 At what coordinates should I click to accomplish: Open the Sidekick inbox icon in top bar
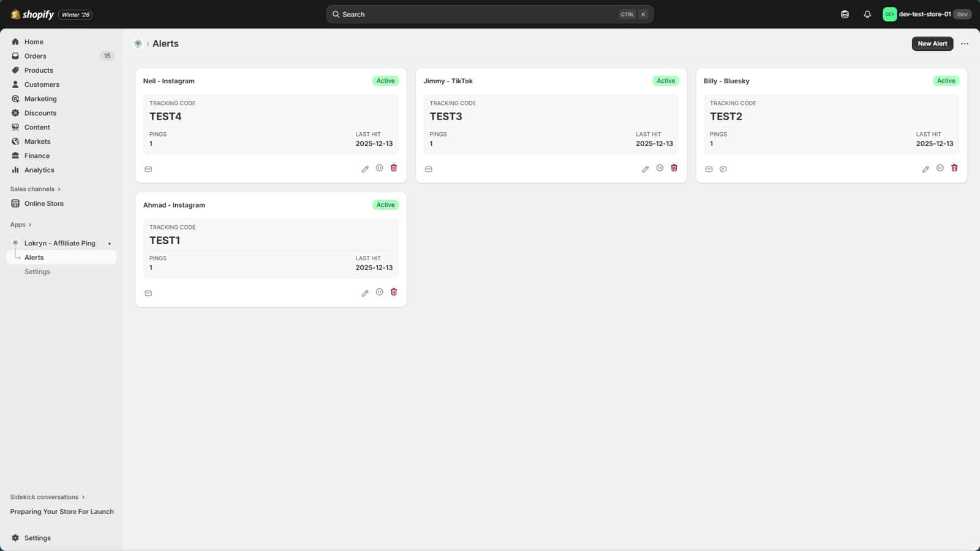tap(844, 13)
